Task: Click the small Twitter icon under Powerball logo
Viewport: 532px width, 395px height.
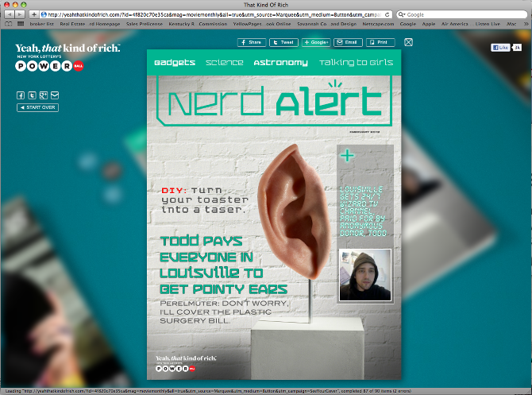Action: point(32,95)
